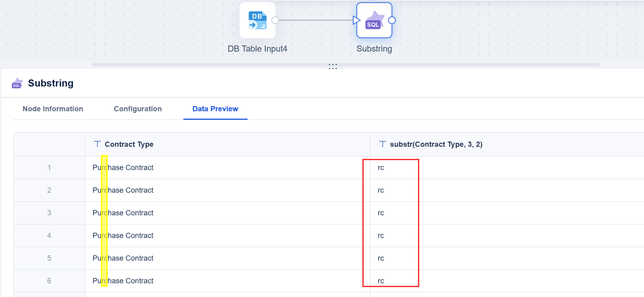Click the "DB Table Input4" node label
The width and height of the screenshot is (644, 297).
click(x=257, y=48)
